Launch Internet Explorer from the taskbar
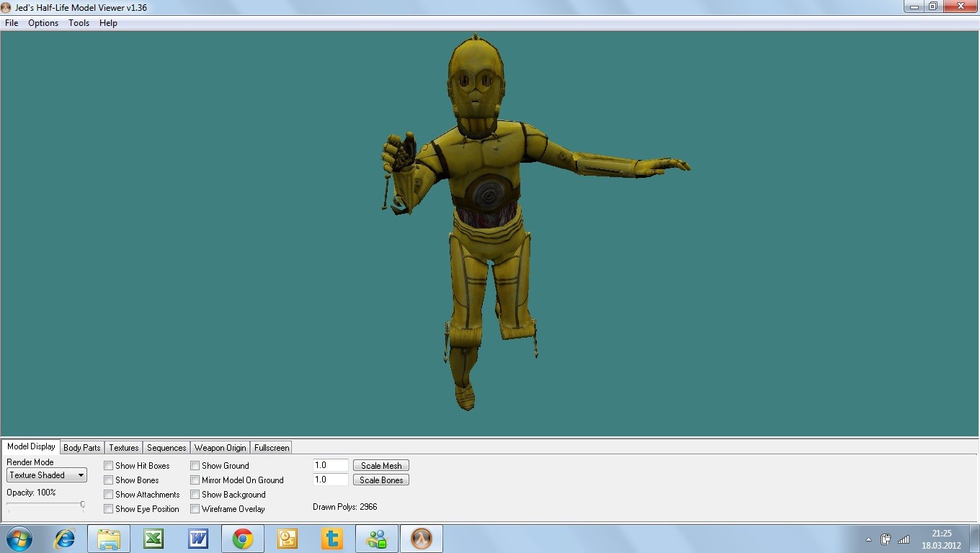The height and width of the screenshot is (553, 980). 65,539
